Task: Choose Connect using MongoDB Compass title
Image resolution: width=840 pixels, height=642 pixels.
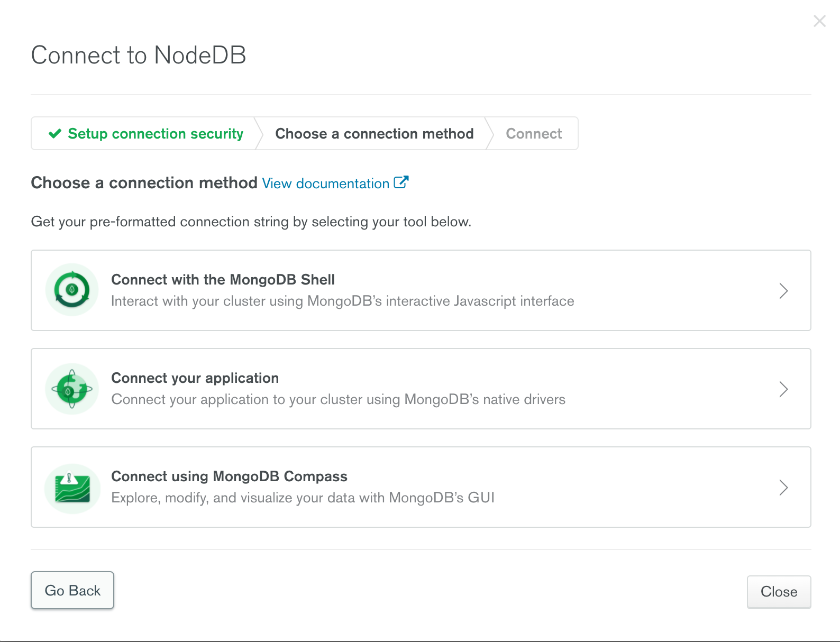Action: (x=229, y=476)
